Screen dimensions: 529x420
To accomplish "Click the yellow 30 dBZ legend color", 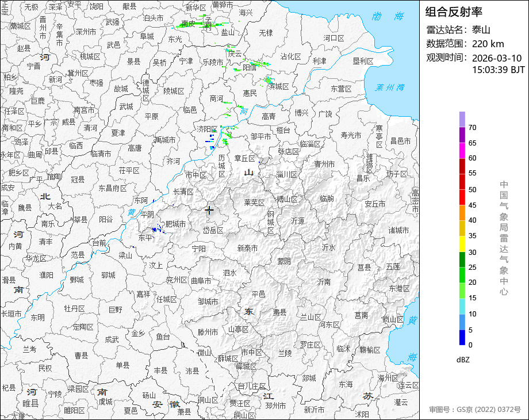I will click(462, 244).
